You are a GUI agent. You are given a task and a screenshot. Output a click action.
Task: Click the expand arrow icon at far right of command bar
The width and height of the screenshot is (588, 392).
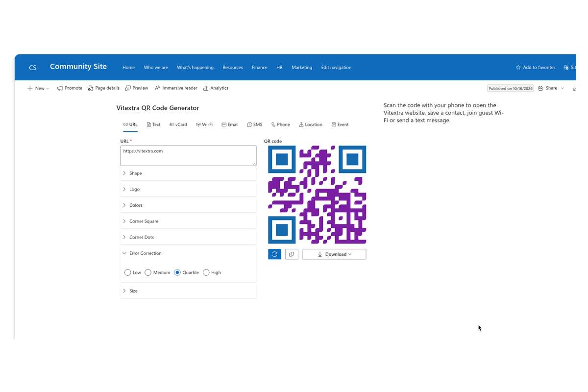click(x=574, y=88)
